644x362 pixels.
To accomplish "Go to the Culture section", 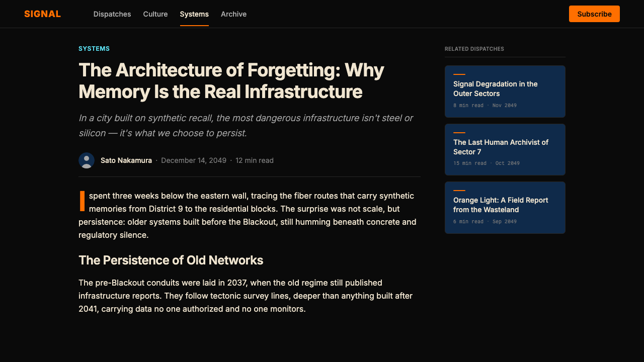I will point(155,14).
